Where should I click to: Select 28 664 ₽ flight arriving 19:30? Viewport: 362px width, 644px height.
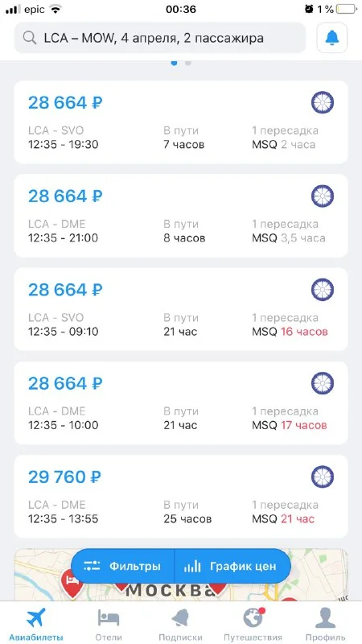click(x=181, y=122)
